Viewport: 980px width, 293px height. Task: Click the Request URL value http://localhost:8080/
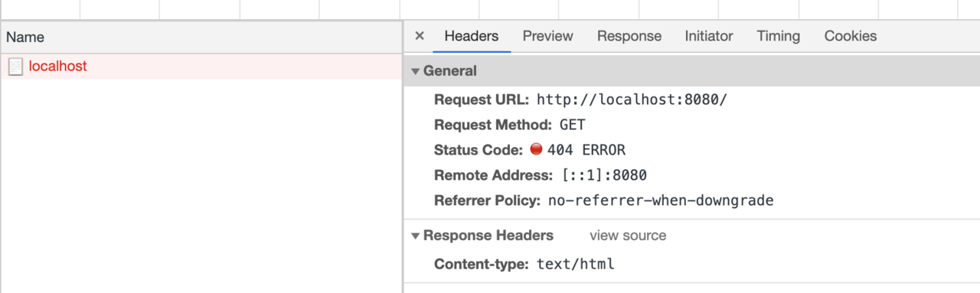[x=632, y=99]
